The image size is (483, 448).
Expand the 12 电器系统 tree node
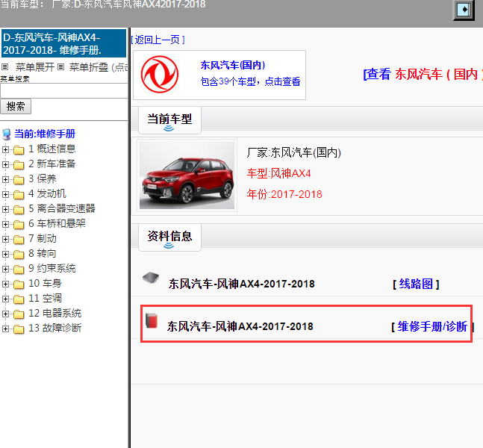5,314
